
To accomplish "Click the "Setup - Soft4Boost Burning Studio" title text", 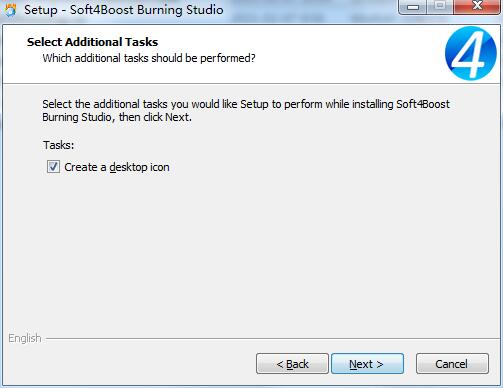I will coord(124,10).
